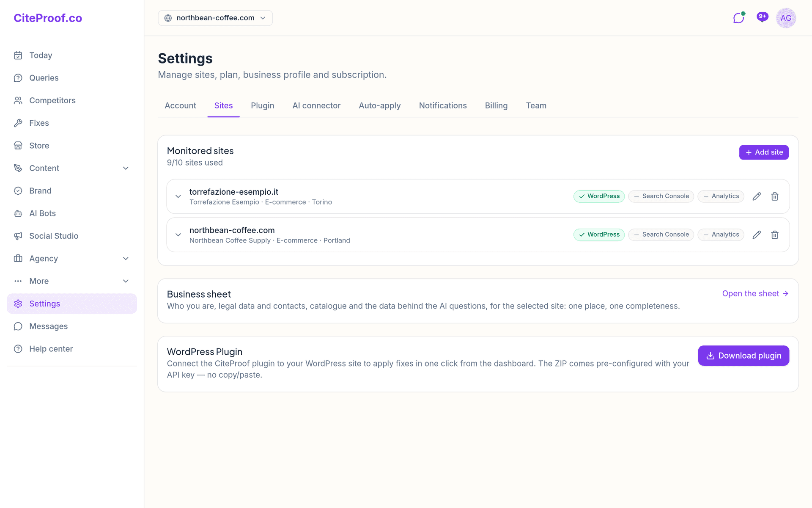
Task: Click Search Console badge for northbean-coffee.com
Action: tap(661, 235)
